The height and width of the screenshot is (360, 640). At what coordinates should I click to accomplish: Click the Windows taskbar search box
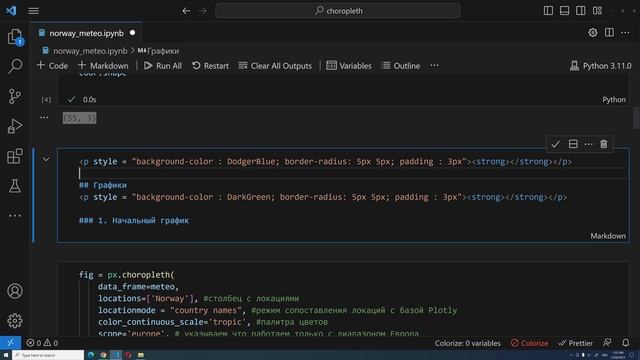(48, 355)
